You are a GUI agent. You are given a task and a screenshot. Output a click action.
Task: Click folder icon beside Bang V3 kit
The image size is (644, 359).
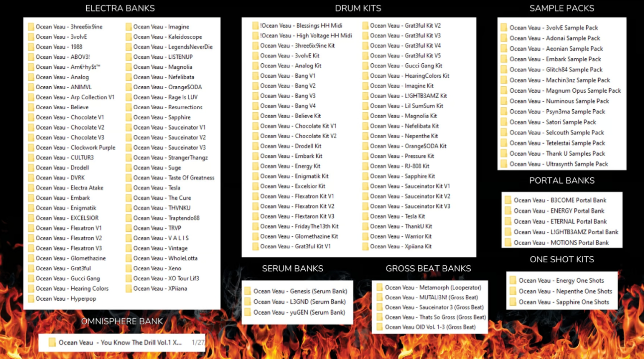(x=255, y=96)
